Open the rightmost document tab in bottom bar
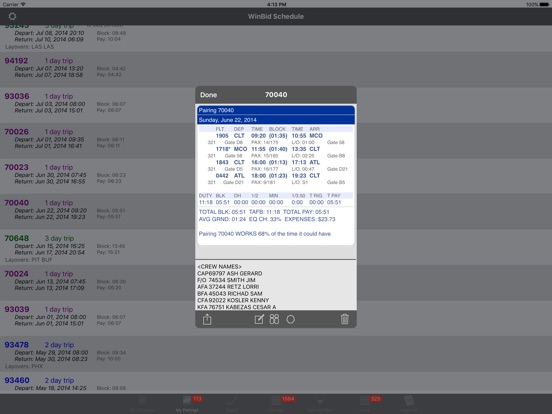Image resolution: width=552 pixels, height=414 pixels. point(408,403)
